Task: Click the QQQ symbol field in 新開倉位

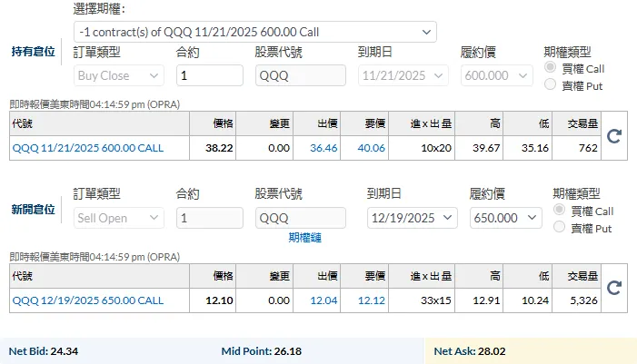Action: pos(301,218)
